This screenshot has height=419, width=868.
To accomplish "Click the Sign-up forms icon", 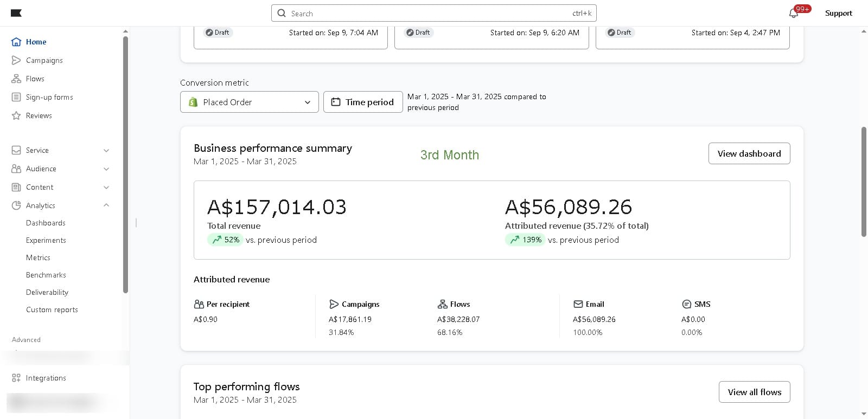I will (16, 97).
